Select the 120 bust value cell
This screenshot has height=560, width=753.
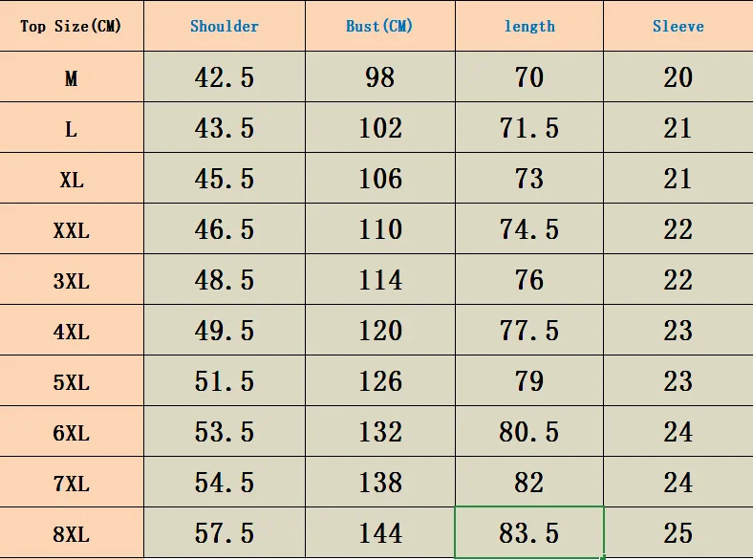coord(380,330)
